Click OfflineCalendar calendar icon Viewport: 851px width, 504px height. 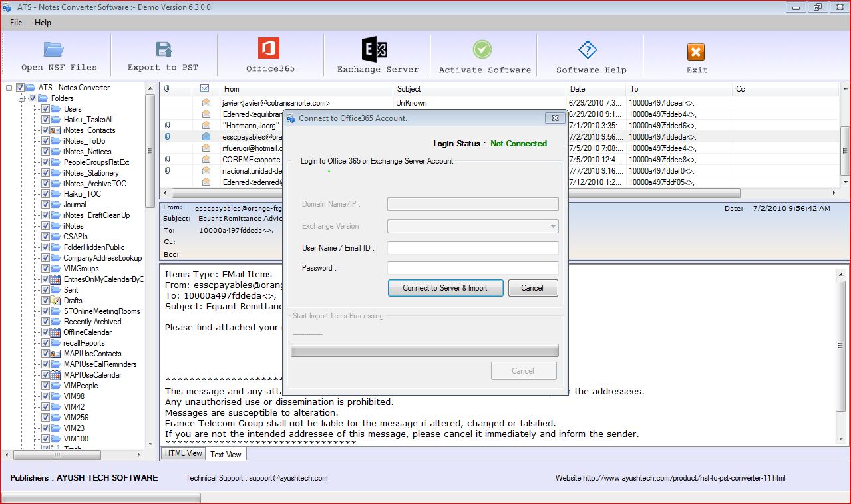(56, 332)
